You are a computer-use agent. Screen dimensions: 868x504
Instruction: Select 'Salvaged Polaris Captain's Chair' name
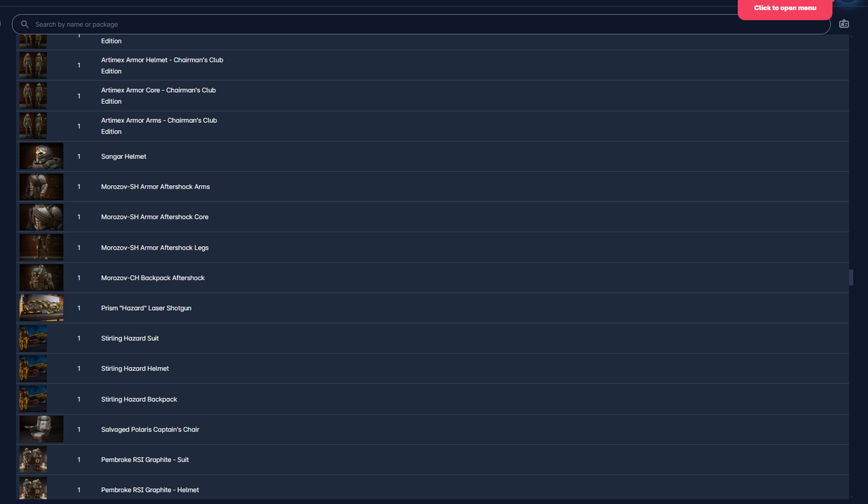click(x=150, y=429)
